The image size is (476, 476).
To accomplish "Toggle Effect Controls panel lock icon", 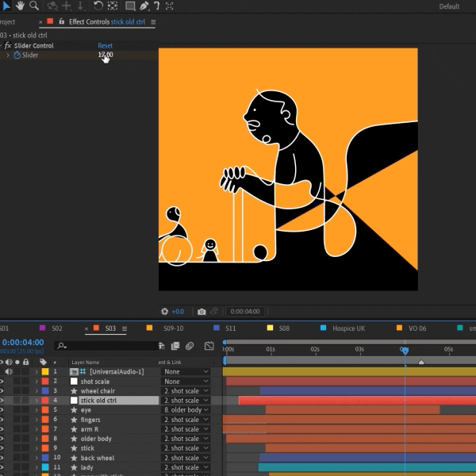I will [x=62, y=21].
